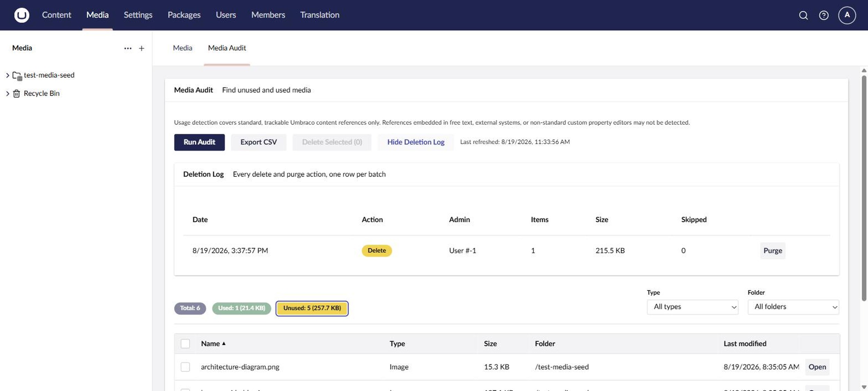Open the Folder filter dropdown
This screenshot has width=868, height=391.
(x=793, y=307)
